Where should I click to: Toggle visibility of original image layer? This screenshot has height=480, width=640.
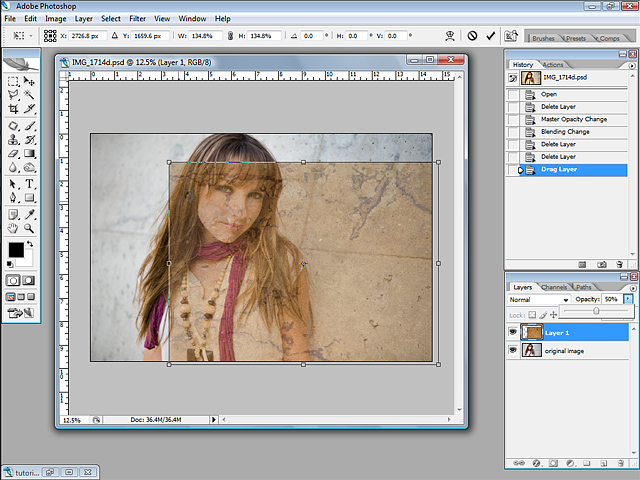[x=514, y=351]
